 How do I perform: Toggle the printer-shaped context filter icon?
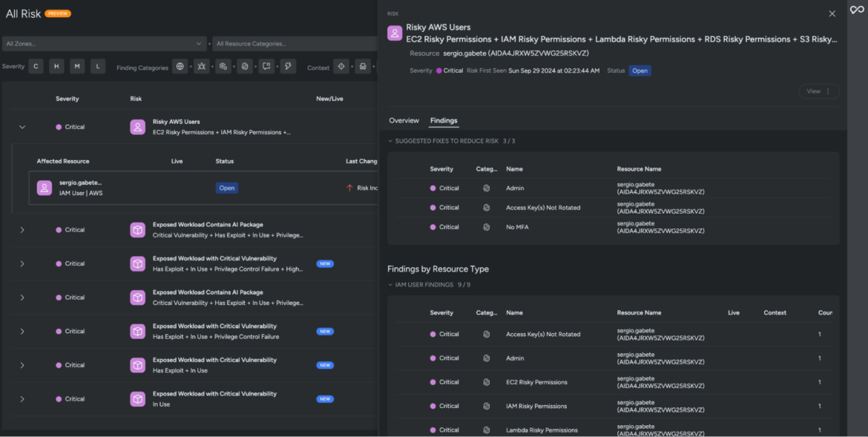[363, 67]
